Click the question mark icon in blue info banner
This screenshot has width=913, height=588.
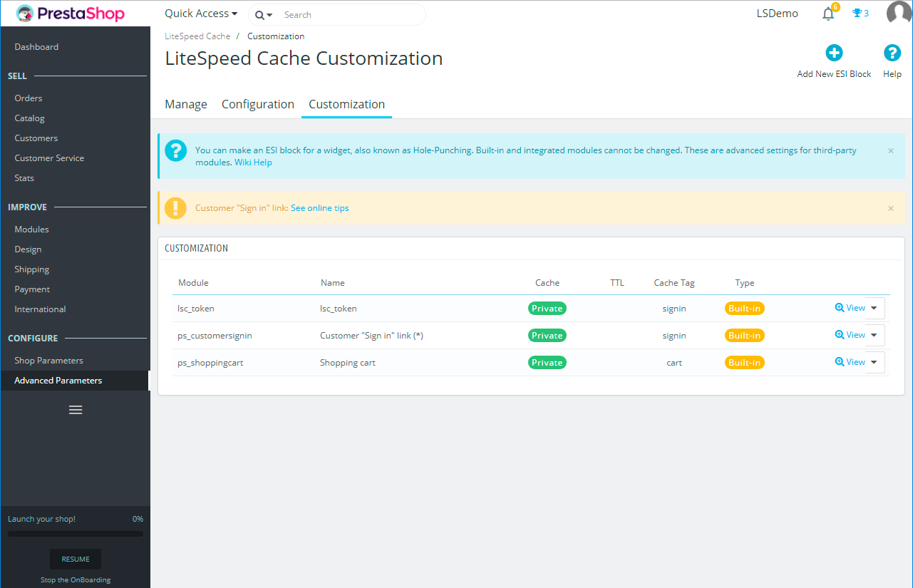coord(175,151)
